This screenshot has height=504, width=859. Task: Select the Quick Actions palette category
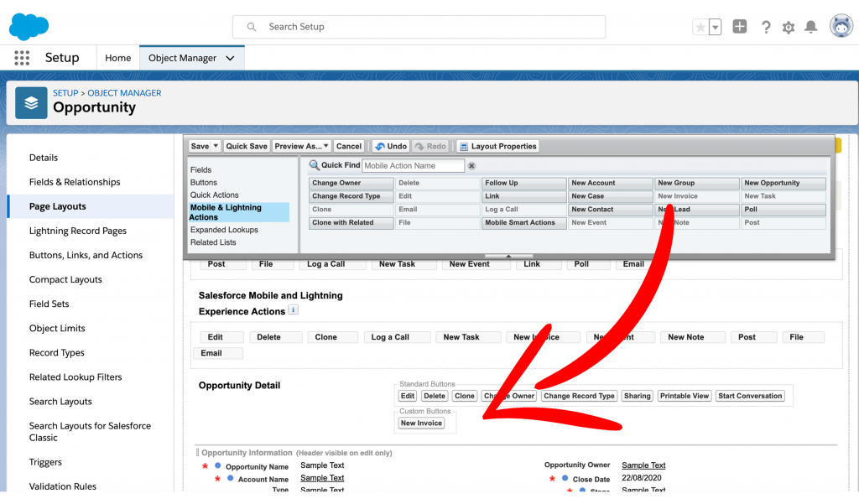pos(214,195)
